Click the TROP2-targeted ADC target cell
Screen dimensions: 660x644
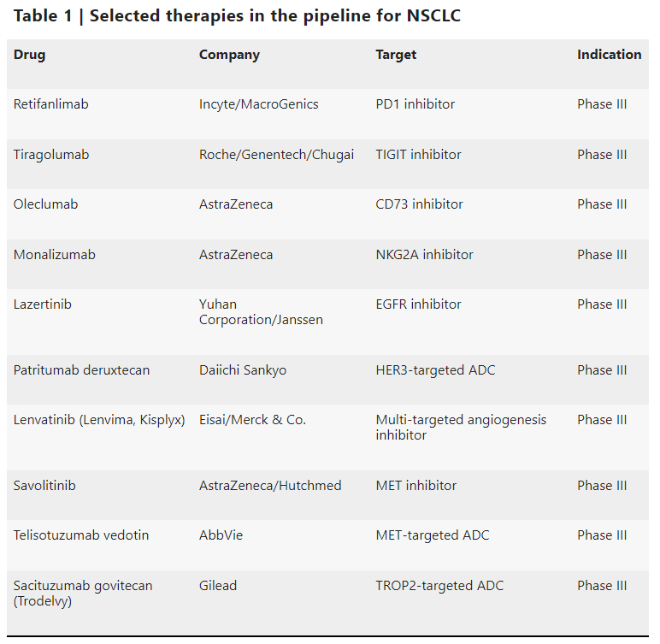click(x=439, y=586)
